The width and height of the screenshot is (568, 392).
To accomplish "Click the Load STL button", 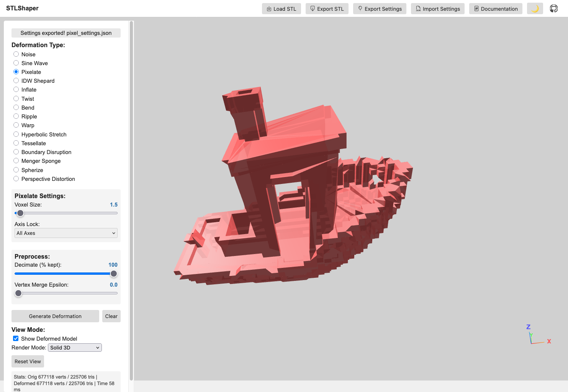I will 282,8.
